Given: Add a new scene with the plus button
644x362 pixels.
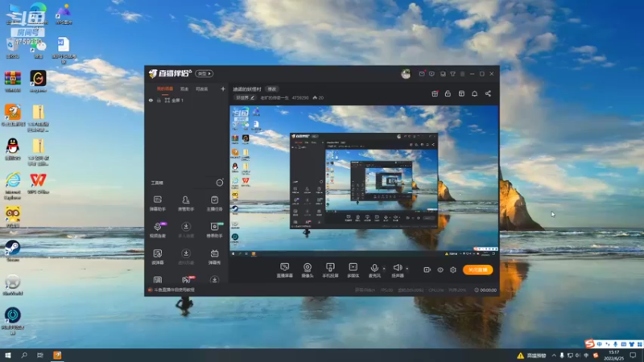Looking at the screenshot, I should point(223,88).
